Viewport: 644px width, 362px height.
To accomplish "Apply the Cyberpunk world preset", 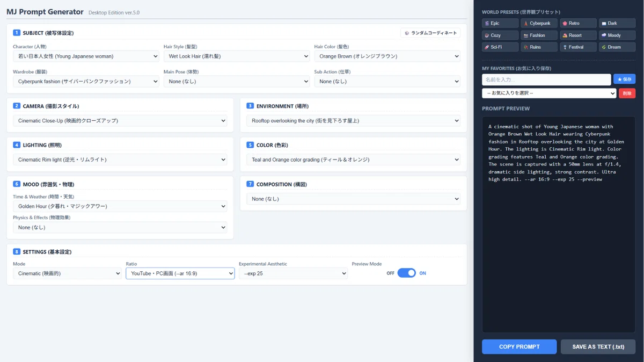I will (539, 23).
